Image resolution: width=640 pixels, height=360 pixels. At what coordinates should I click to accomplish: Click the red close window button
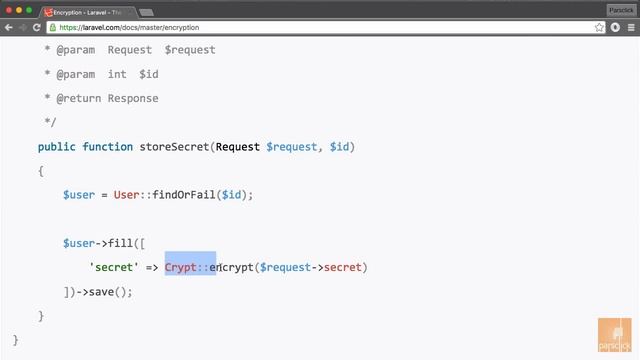9,10
